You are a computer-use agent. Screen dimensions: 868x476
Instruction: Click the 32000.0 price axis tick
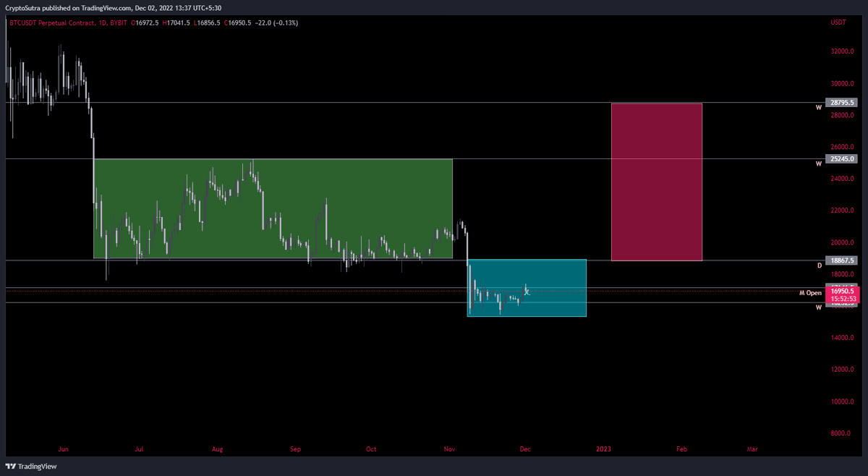click(844, 51)
